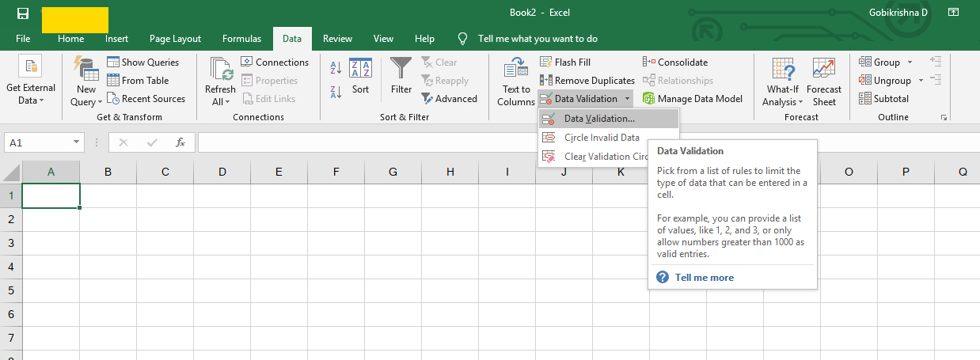Click Hide Detail icon in Outline
The image size is (980, 360).
click(936, 80)
